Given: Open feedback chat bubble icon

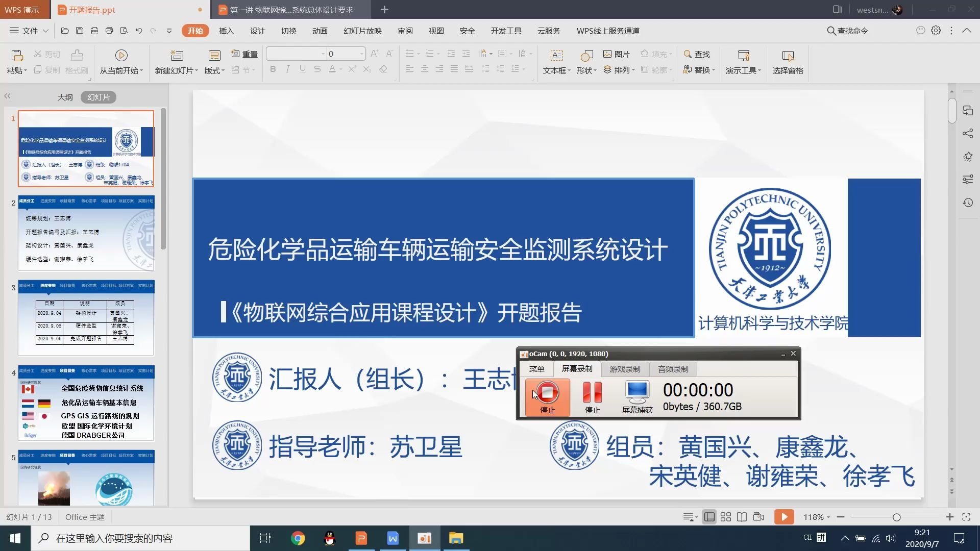Looking at the screenshot, I should 920,31.
